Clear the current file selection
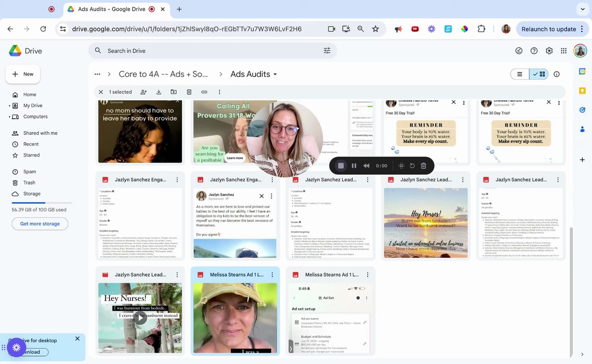Viewport: 592px width, 364px height. coord(101,92)
